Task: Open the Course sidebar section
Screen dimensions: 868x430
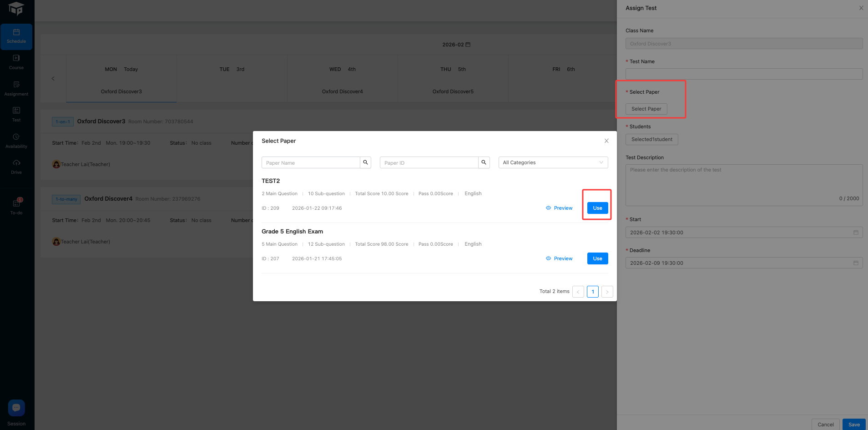Action: coord(16,62)
